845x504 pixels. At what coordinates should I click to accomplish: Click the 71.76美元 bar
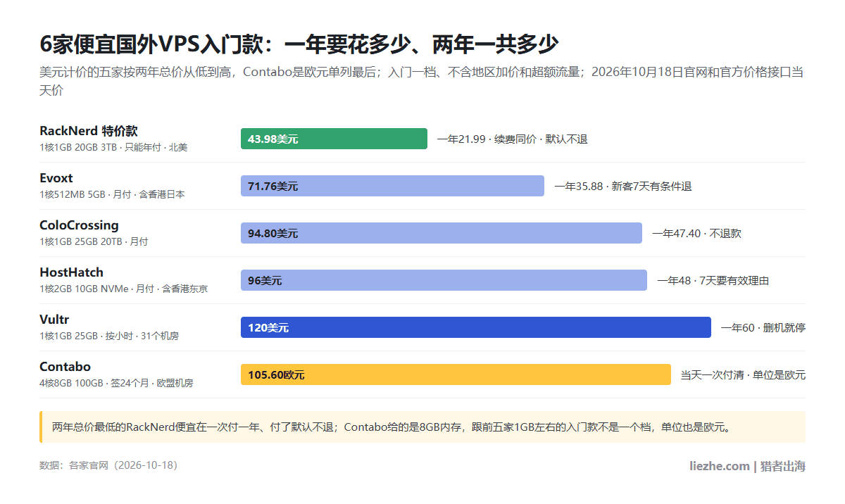click(392, 186)
